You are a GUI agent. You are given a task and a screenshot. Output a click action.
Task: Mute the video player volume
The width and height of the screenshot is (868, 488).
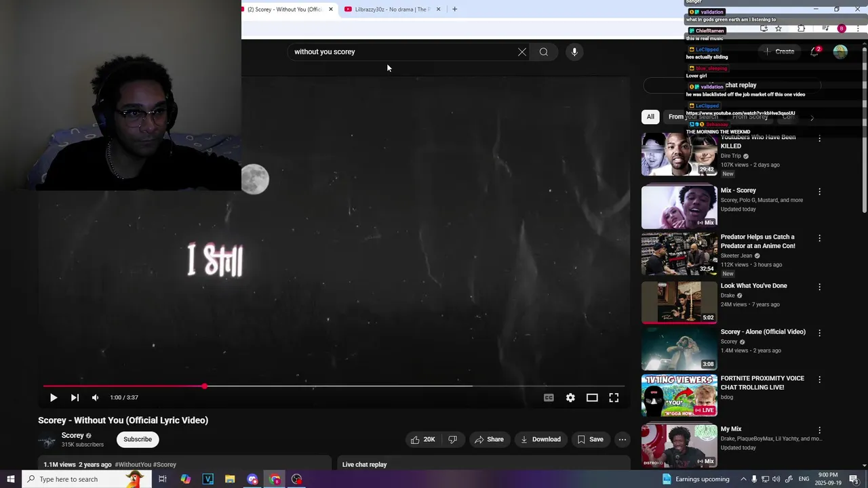tap(95, 398)
